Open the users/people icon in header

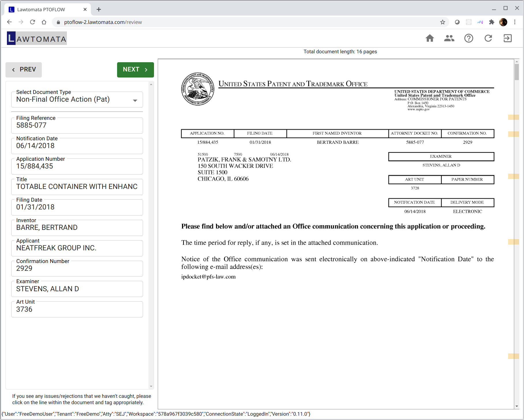tap(449, 38)
